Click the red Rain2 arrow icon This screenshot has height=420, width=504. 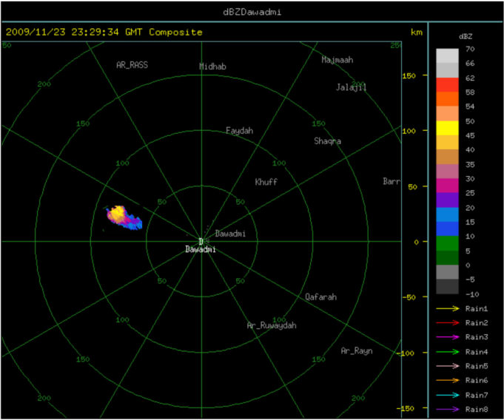448,322
